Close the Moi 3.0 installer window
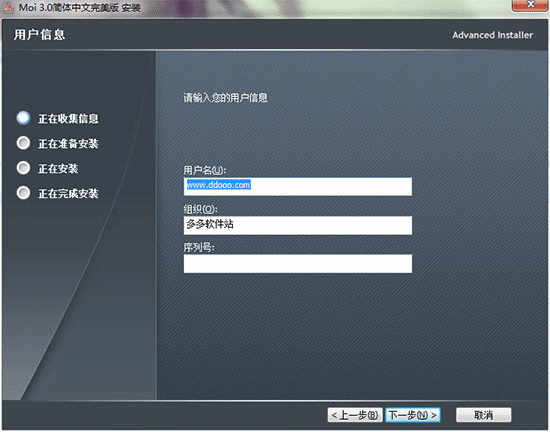The image size is (550, 432). [530, 5]
